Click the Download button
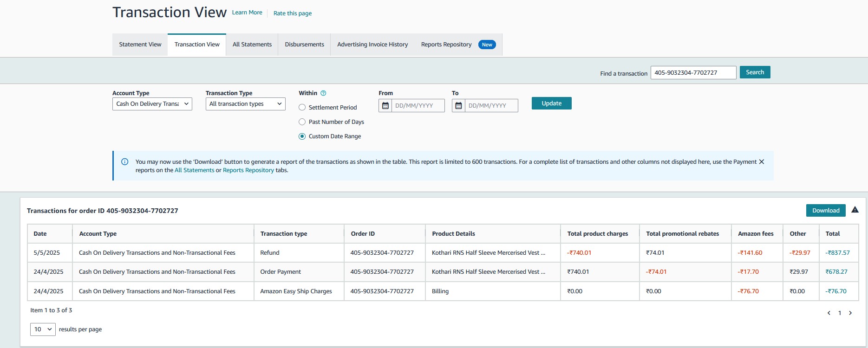 pos(826,210)
